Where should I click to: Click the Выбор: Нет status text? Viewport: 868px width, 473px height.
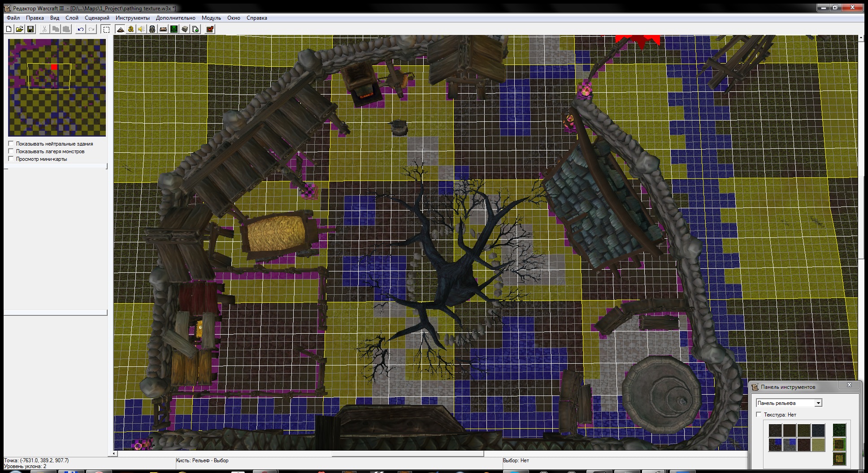pyautogui.click(x=516, y=460)
